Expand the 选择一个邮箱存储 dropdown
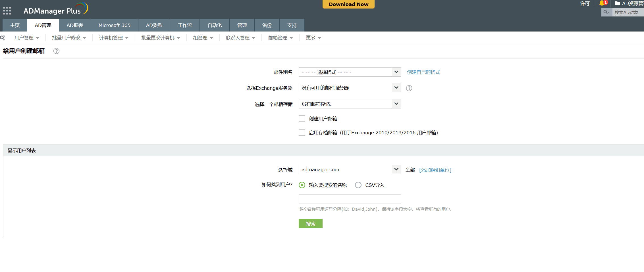This screenshot has width=644, height=272. point(350,104)
